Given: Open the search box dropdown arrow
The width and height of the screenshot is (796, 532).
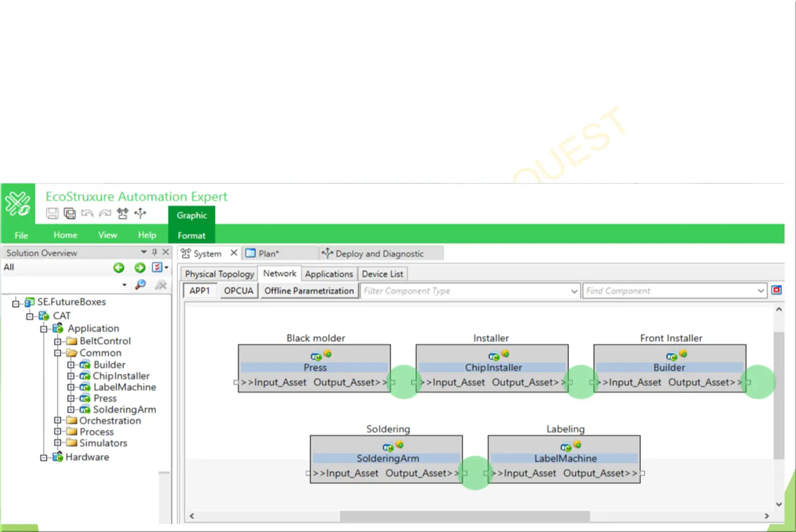Looking at the screenshot, I should click(x=124, y=285).
